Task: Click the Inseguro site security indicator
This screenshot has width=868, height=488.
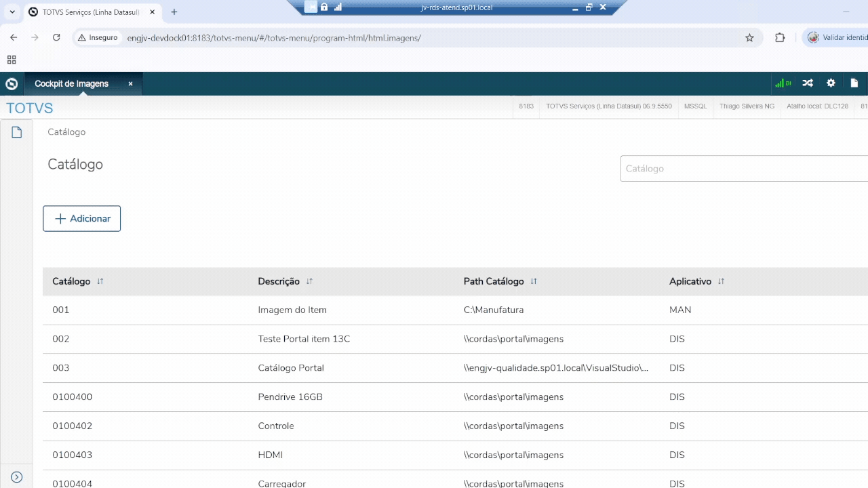Action: (98, 37)
